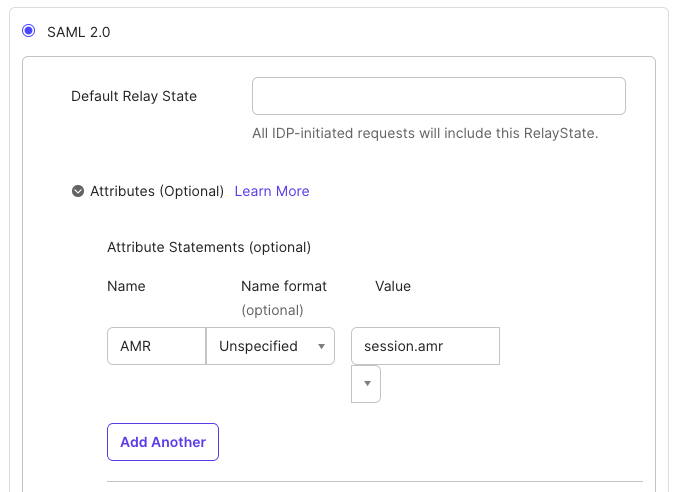Image resolution: width=674 pixels, height=492 pixels.
Task: Focus the Default Relay State input field
Action: click(x=438, y=96)
